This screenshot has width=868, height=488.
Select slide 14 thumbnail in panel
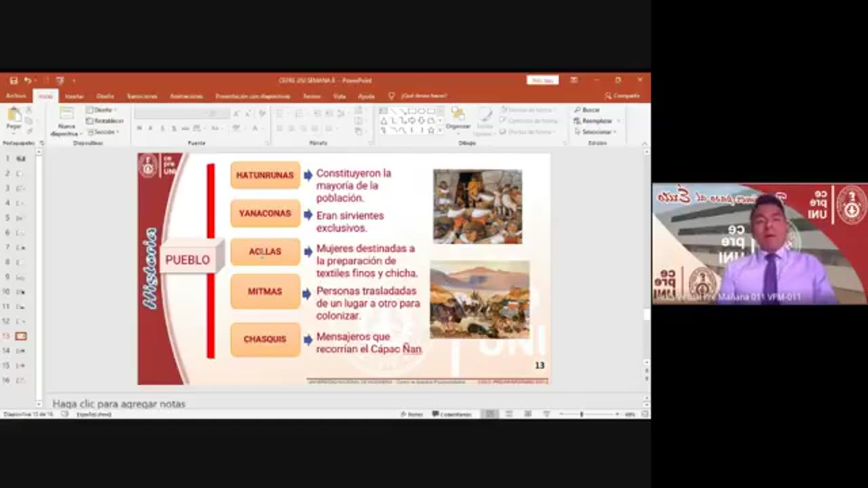pyautogui.click(x=20, y=350)
